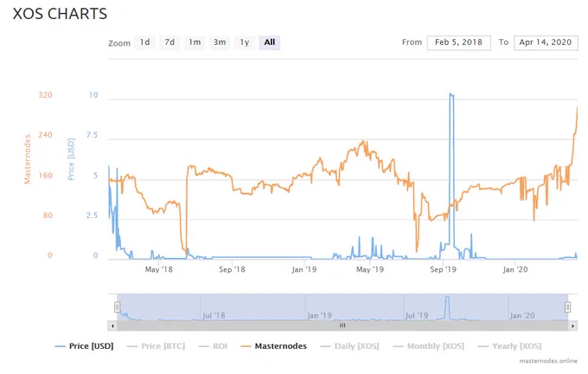Enable the Monthly [XOS] series

pyautogui.click(x=428, y=345)
